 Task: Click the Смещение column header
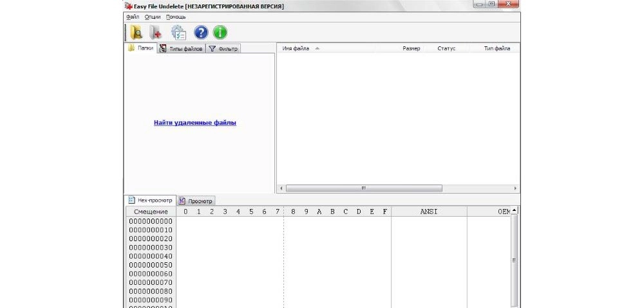click(x=151, y=212)
